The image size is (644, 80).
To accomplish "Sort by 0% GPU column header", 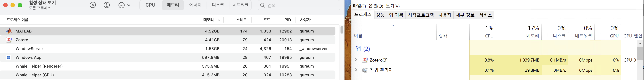I will pyautogui.click(x=608, y=32).
